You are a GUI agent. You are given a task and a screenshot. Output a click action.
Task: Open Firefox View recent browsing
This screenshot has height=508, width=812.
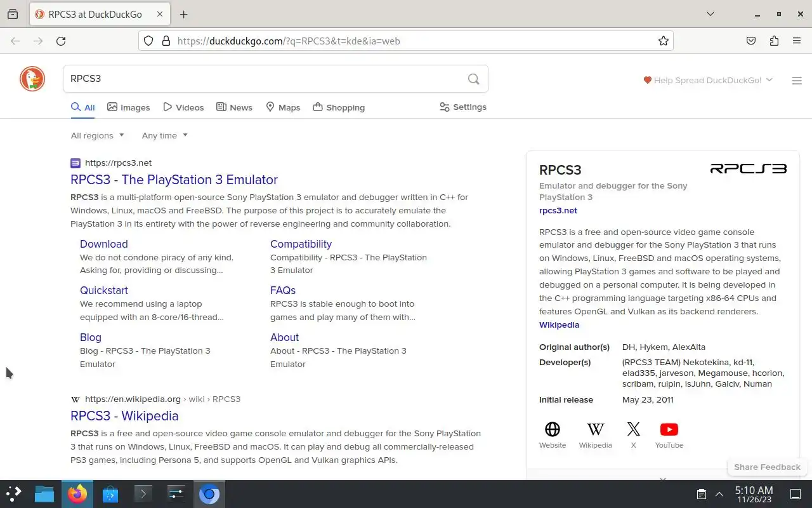13,14
